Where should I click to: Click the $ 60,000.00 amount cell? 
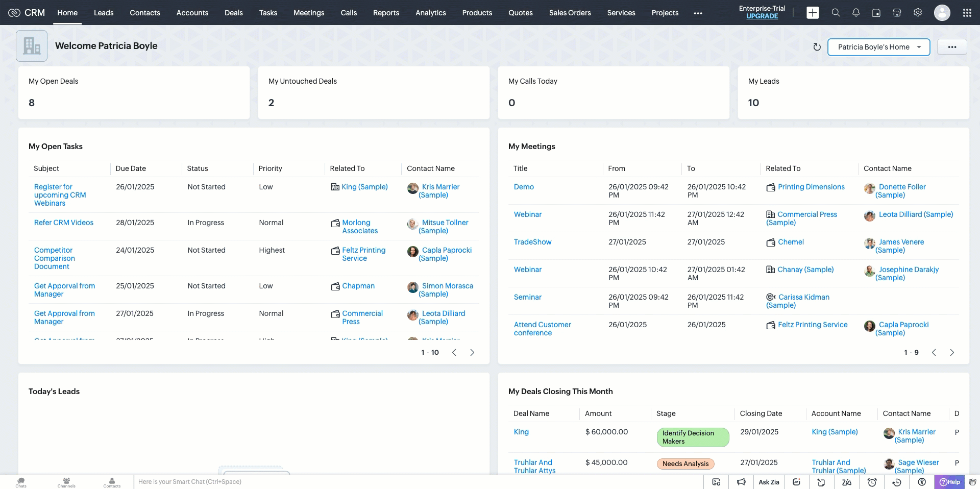(606, 432)
